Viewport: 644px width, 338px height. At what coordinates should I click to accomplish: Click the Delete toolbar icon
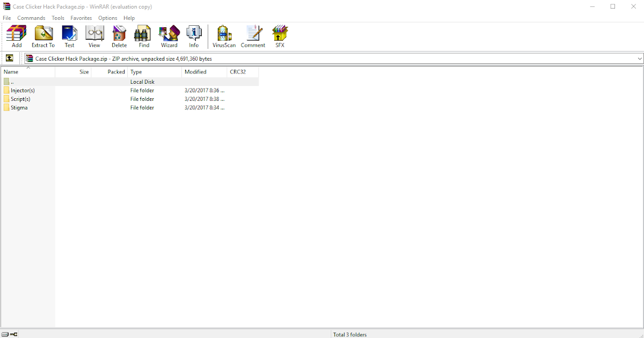pos(119,36)
